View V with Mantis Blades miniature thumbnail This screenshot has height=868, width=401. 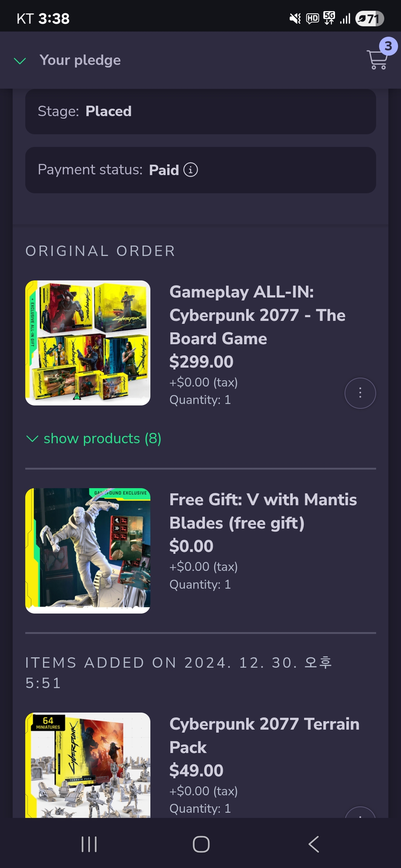pyautogui.click(x=88, y=551)
